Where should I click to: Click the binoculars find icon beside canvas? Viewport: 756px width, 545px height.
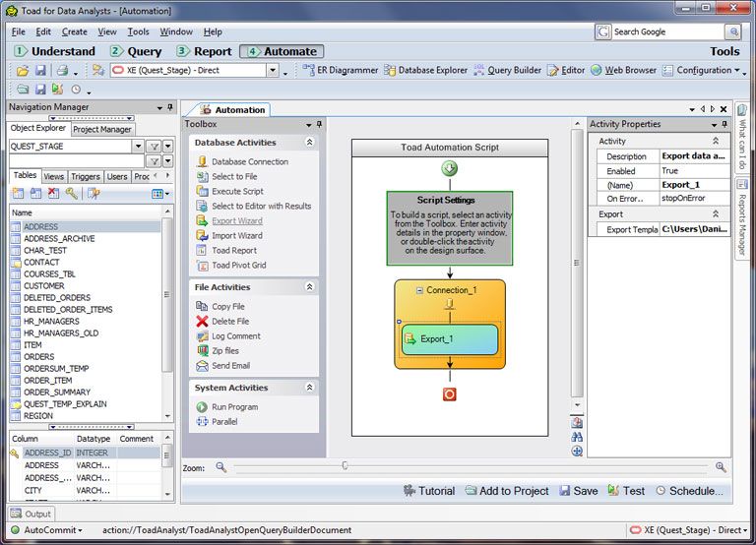[x=577, y=437]
